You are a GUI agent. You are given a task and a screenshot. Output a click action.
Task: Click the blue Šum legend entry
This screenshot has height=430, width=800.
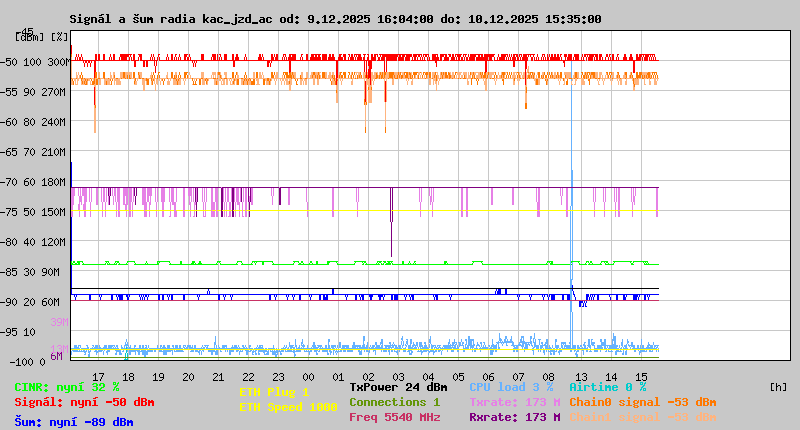tap(73, 422)
